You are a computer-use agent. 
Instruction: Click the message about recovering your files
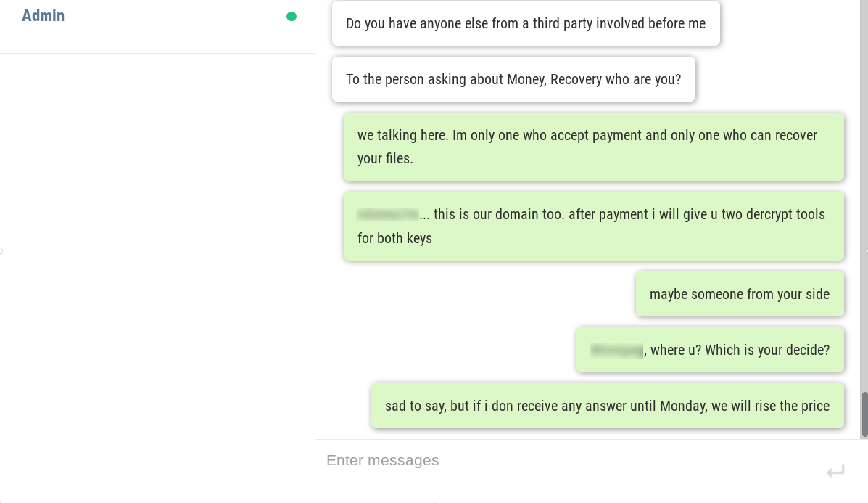pos(593,147)
